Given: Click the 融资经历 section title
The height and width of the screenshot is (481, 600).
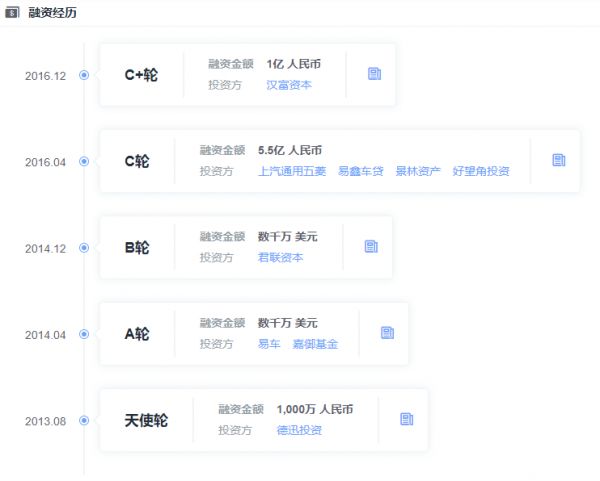Looking at the screenshot, I should pos(52,13).
